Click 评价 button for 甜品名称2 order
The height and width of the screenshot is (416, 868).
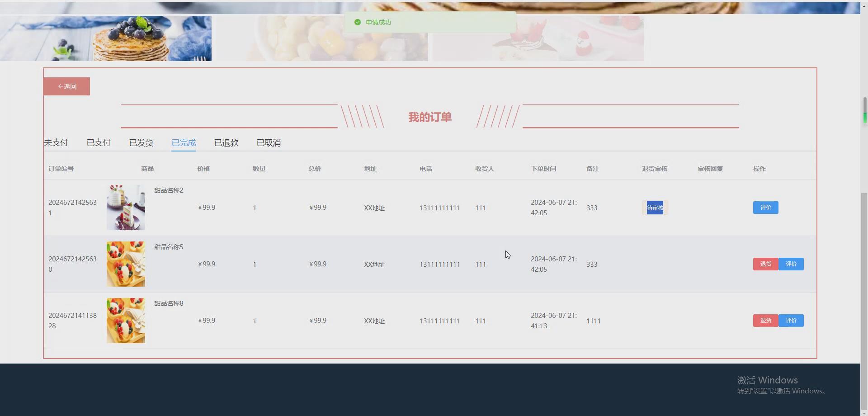(765, 208)
